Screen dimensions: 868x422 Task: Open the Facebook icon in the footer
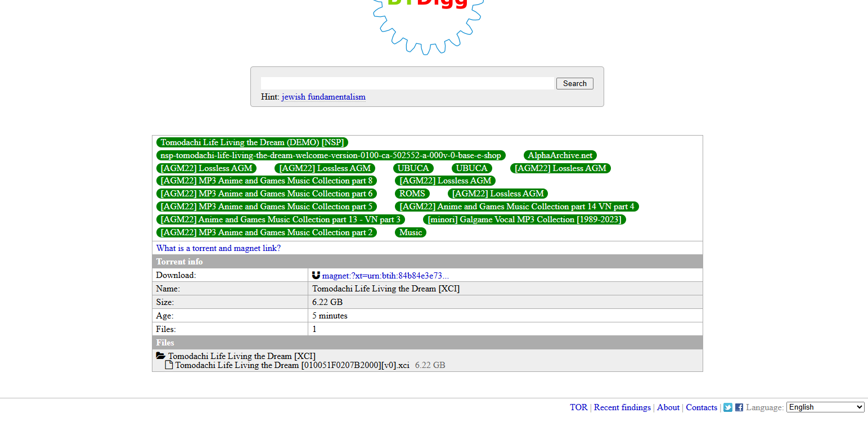click(739, 407)
